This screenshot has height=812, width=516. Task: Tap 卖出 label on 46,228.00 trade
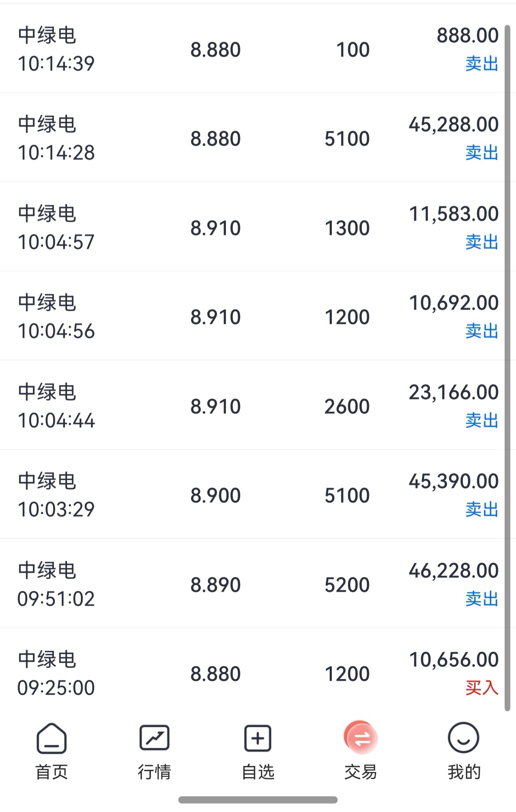[x=481, y=599]
